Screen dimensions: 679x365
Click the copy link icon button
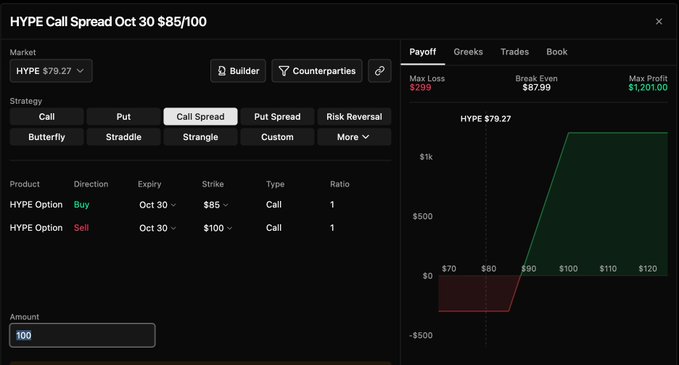(379, 71)
